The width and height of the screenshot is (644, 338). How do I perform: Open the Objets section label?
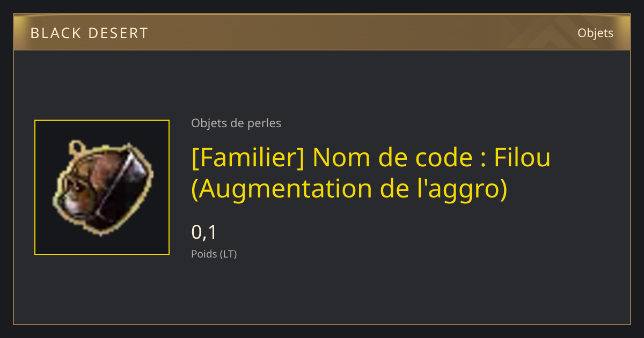[x=595, y=33]
